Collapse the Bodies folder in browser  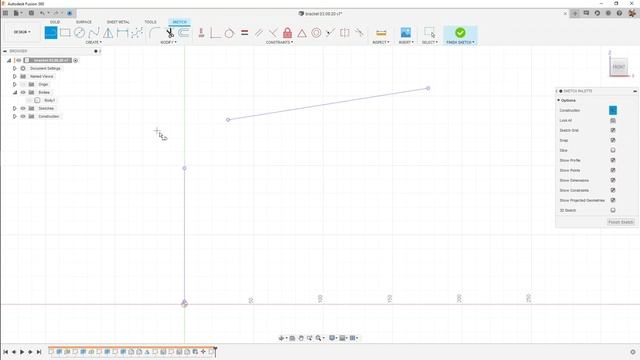[15, 92]
